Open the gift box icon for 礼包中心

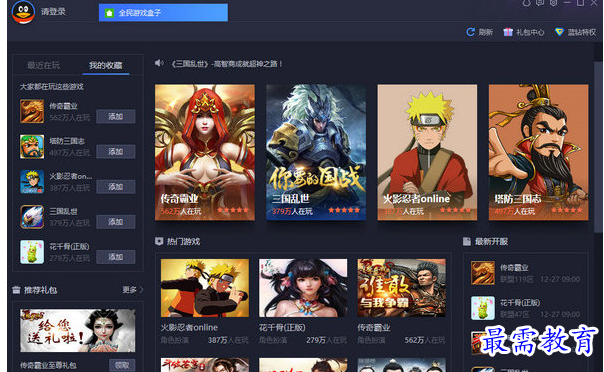(508, 32)
